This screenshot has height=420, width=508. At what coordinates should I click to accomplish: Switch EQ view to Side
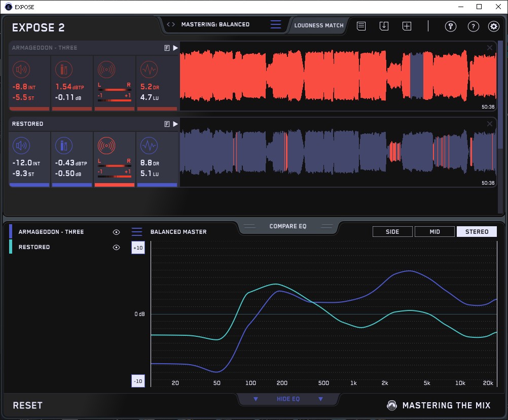[x=392, y=232]
